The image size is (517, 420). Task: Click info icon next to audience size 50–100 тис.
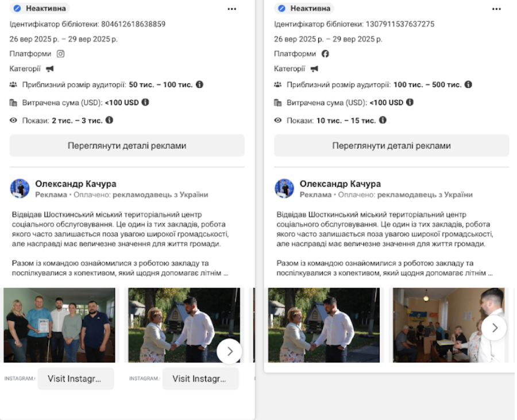pyautogui.click(x=199, y=84)
